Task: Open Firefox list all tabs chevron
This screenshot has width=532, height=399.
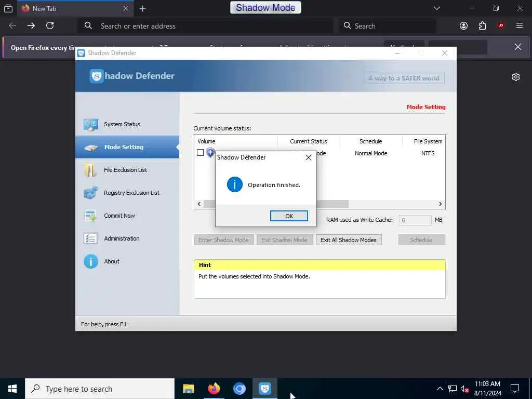Action: pyautogui.click(x=436, y=8)
